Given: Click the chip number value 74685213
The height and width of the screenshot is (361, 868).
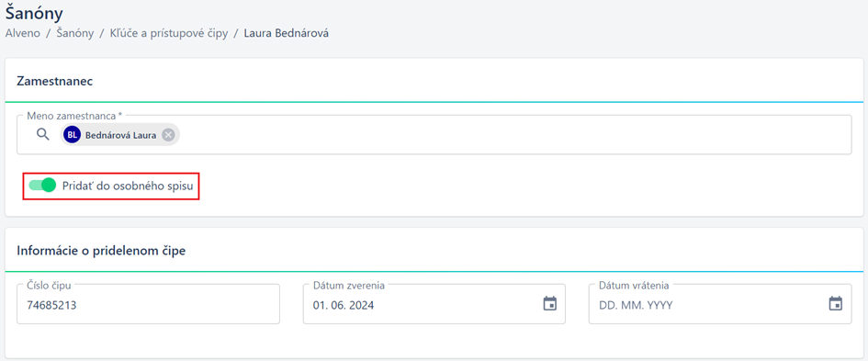Looking at the screenshot, I should [51, 305].
